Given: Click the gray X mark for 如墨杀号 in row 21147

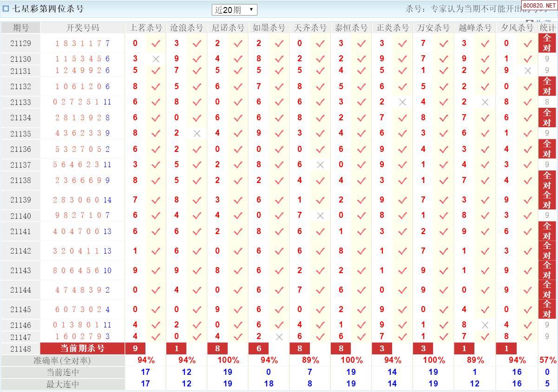Looking at the screenshot, I should tap(279, 337).
